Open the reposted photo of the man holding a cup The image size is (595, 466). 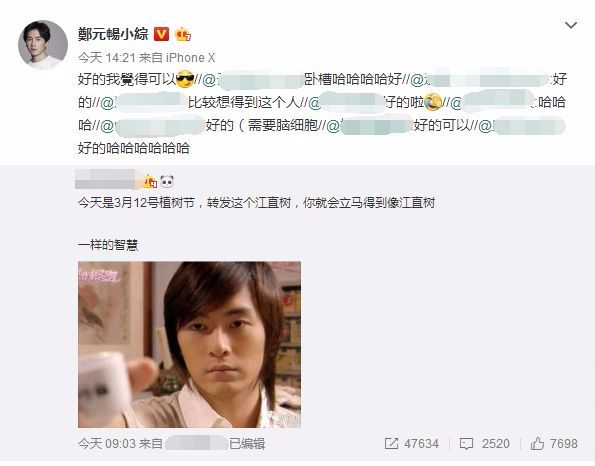pyautogui.click(x=189, y=345)
